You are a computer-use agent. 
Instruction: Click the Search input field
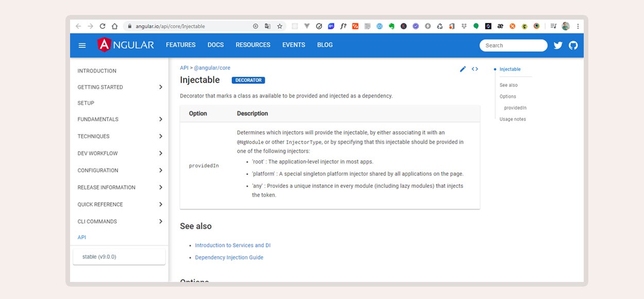(x=513, y=45)
